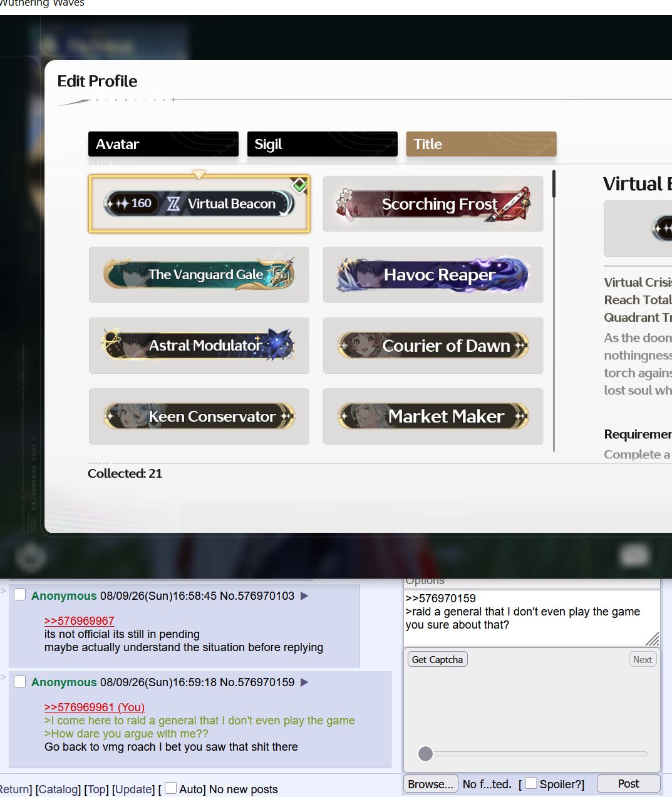672x797 pixels.
Task: Choose The Vanguard Gale title
Action: (x=199, y=275)
